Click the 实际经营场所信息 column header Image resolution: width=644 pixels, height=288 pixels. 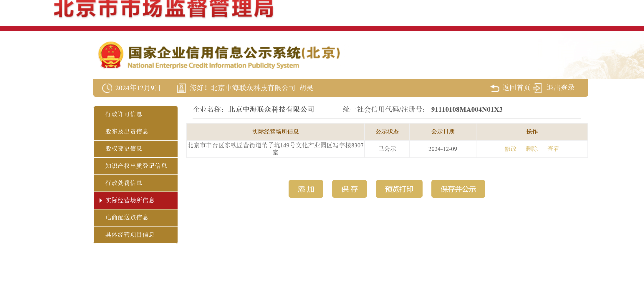click(x=276, y=131)
